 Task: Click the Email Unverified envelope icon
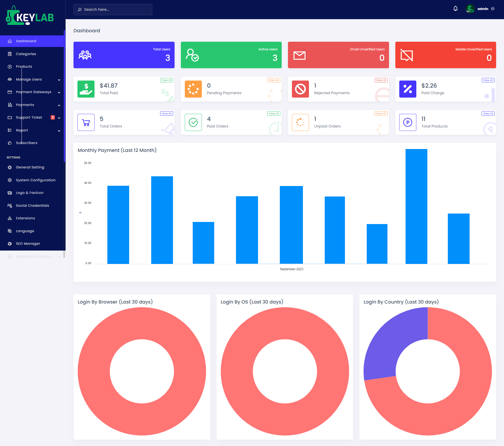pos(299,55)
